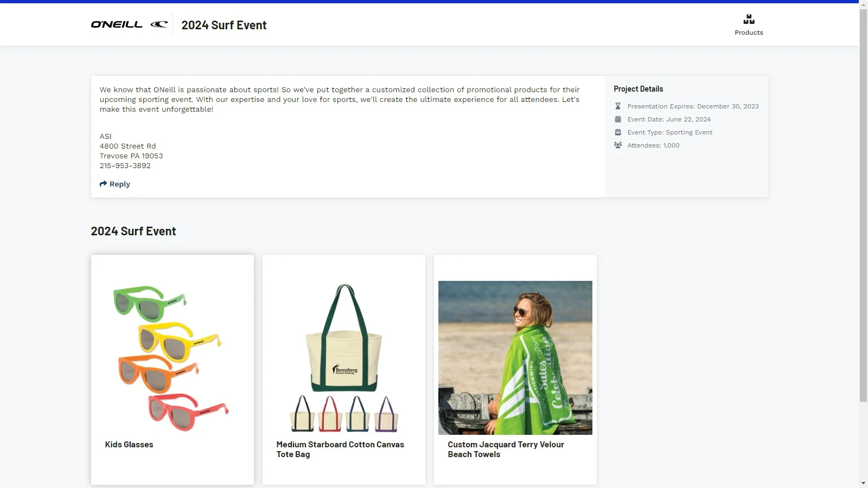Click the 2024 Surf Event section heading
Image resolution: width=868 pixels, height=488 pixels.
click(x=133, y=232)
